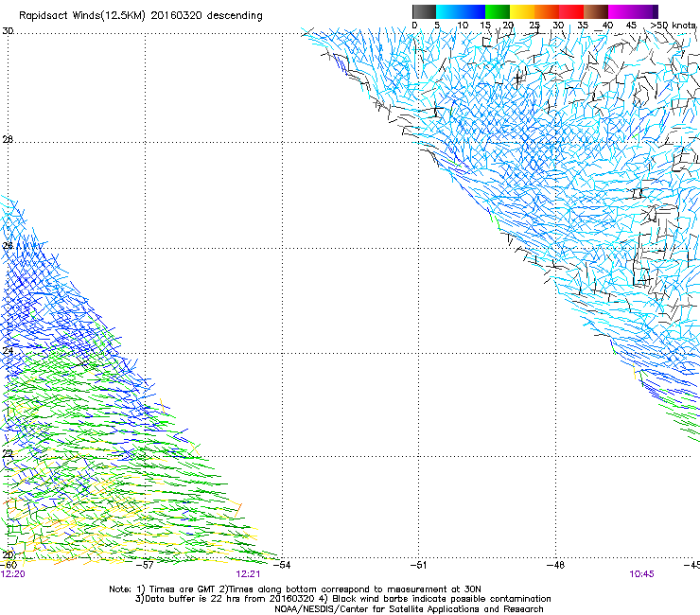Click the longitude label '-57'

click(x=145, y=565)
